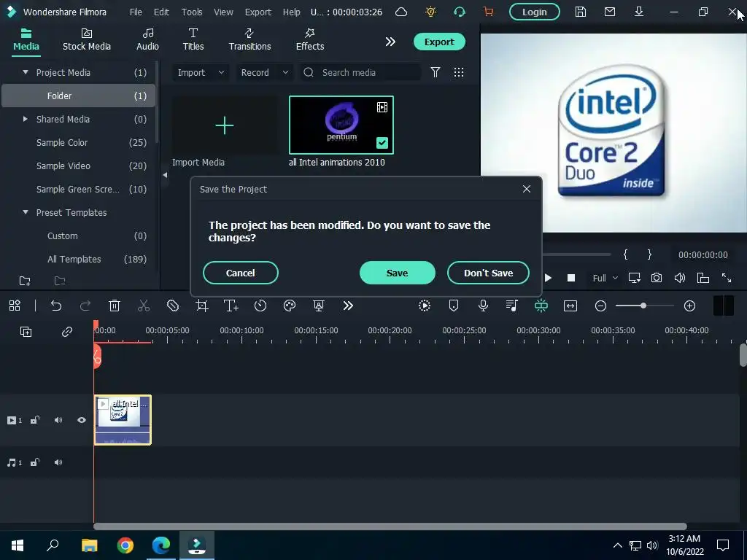Toggle the lock on video track 1
The image size is (747, 560).
(35, 420)
